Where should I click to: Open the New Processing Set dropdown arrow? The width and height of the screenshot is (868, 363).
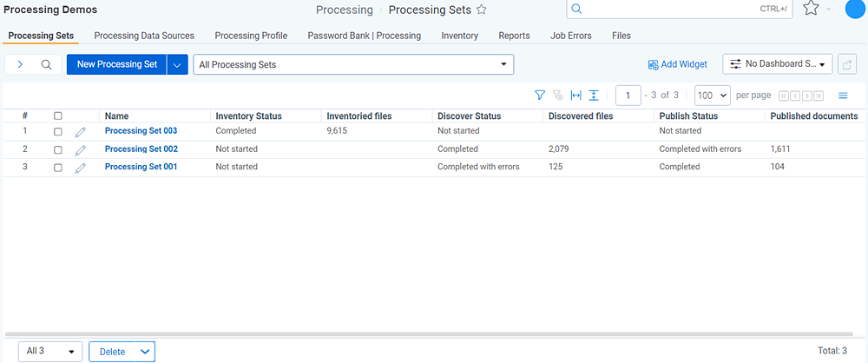pyautogui.click(x=177, y=64)
